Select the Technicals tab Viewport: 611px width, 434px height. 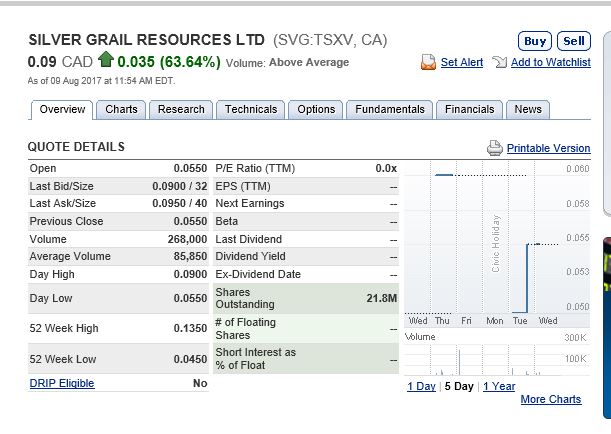pyautogui.click(x=251, y=109)
